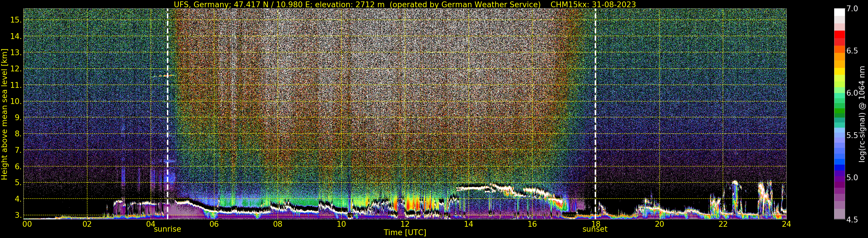Click time axis tick '20'

[x=659, y=224]
